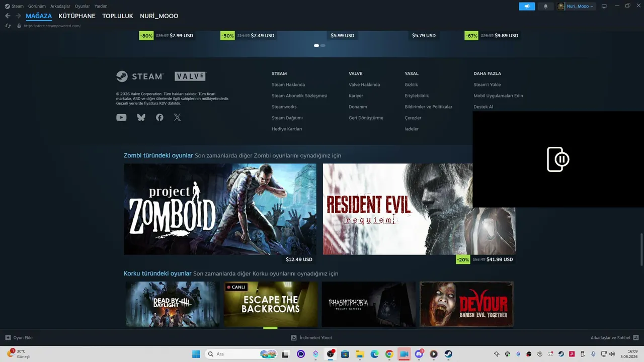Open the Görünüm menu

click(x=37, y=7)
